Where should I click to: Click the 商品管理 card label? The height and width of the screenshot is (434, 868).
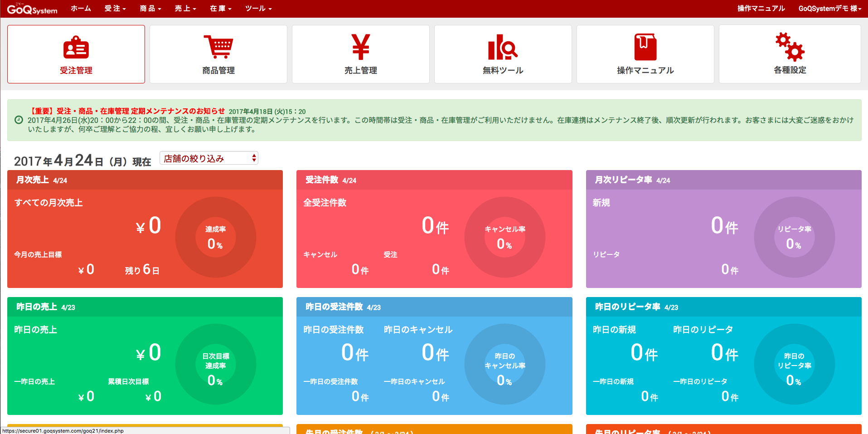(218, 70)
